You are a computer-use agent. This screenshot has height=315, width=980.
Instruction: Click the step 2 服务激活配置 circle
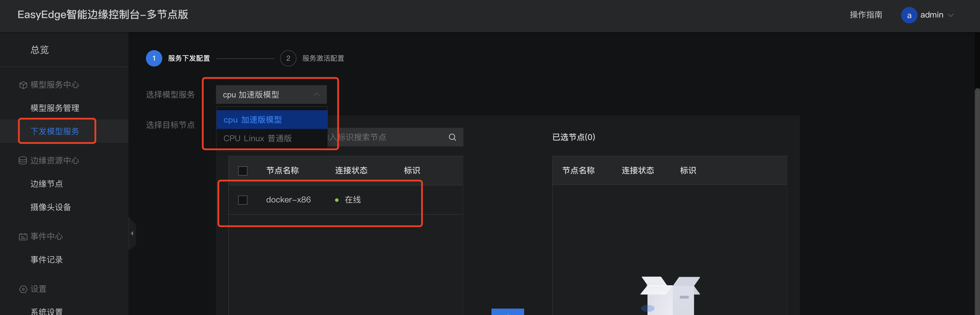pos(288,58)
